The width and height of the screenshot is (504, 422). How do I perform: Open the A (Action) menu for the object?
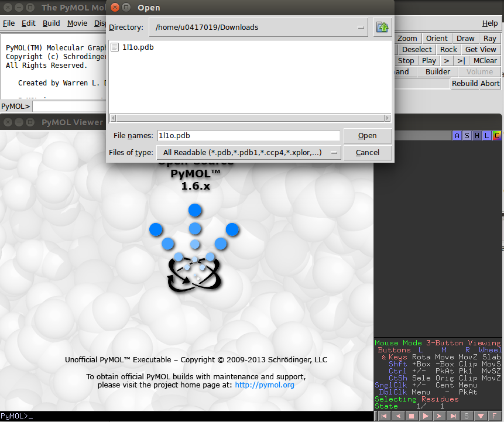(457, 136)
